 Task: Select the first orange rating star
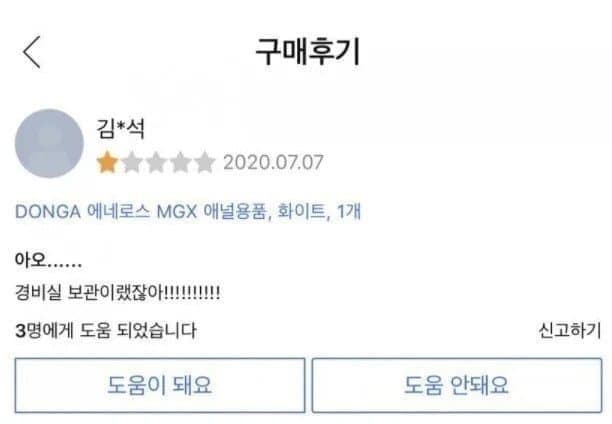tap(107, 162)
